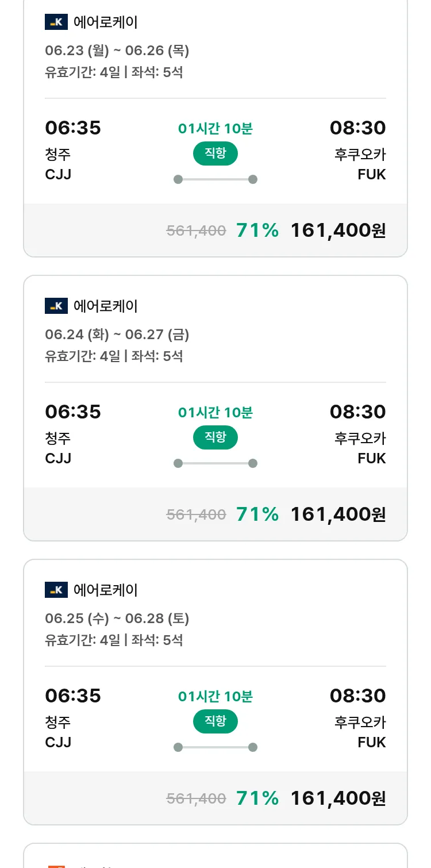
Task: Open the 06.25 (수) ~ 06.28 (토) date range
Action: coord(117,619)
